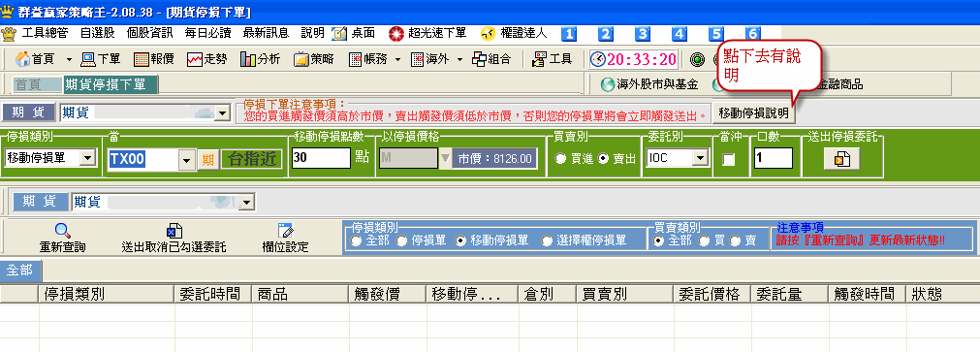Open the 每日必讀 menu

208,34
